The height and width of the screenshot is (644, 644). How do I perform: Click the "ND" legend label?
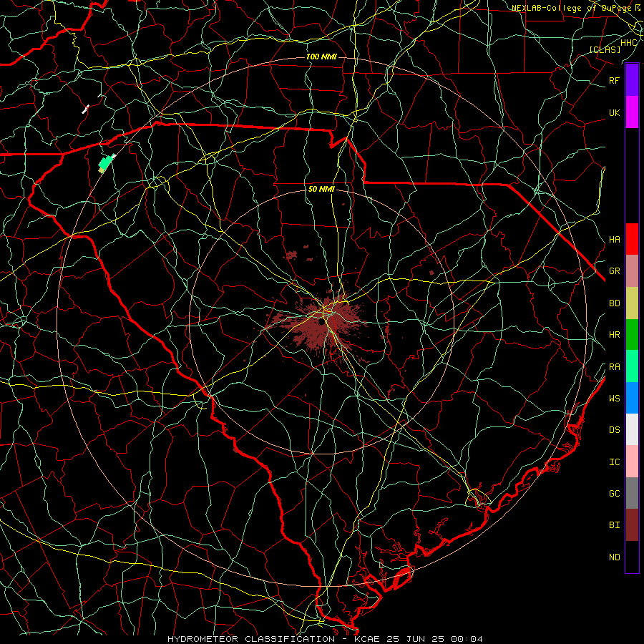pyautogui.click(x=614, y=557)
